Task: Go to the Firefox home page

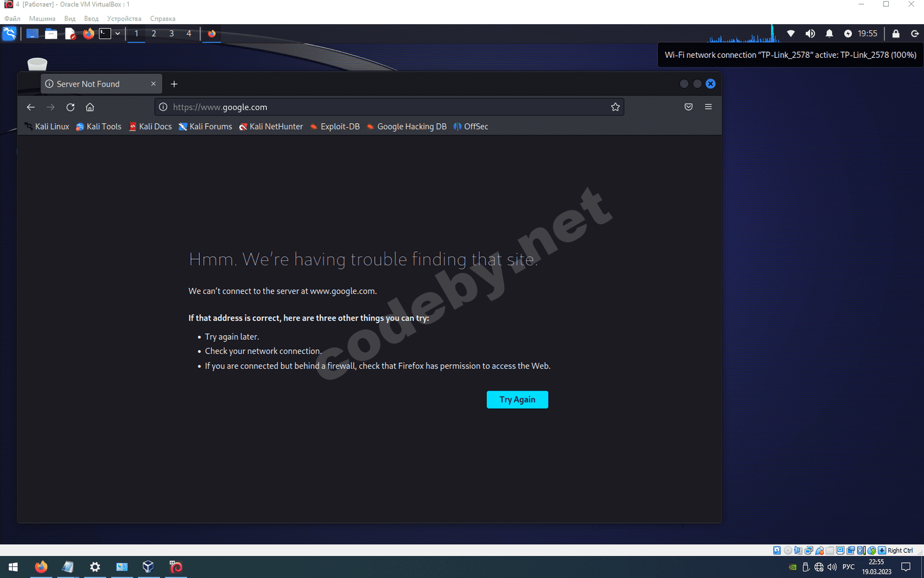Action: [x=90, y=107]
